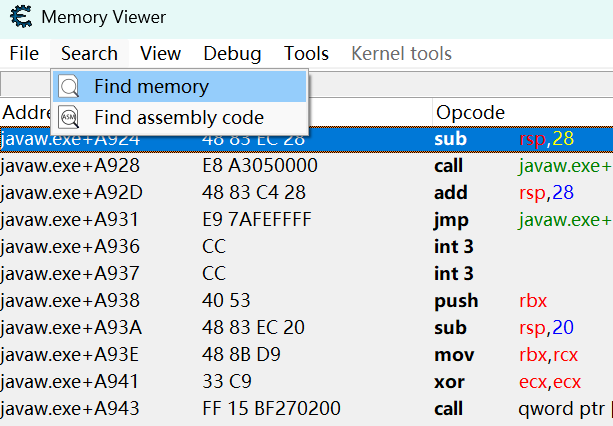
Task: Click the Find assembly code icon
Action: [x=69, y=118]
